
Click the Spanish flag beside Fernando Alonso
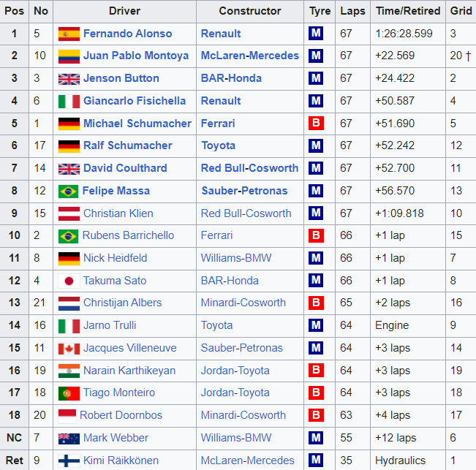point(69,34)
